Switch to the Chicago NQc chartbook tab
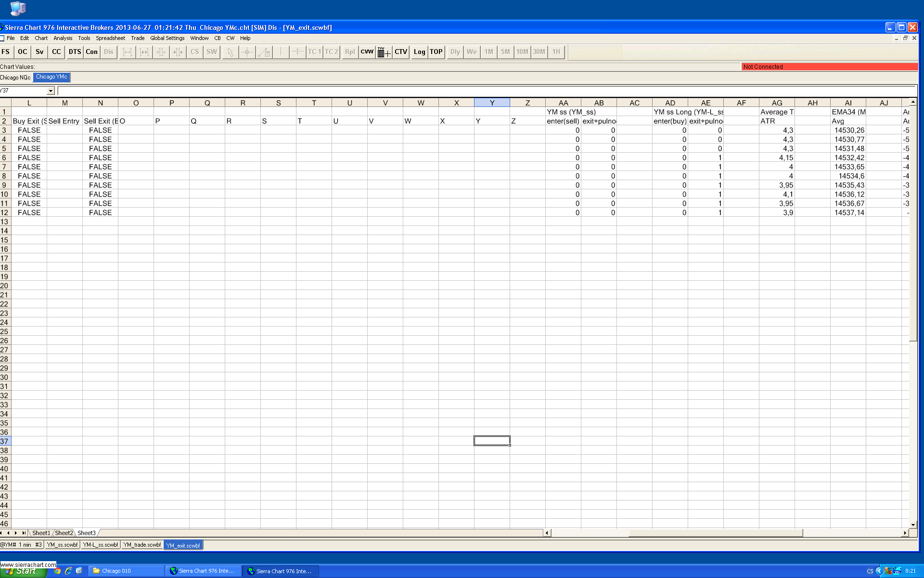This screenshot has width=924, height=578. tap(15, 78)
